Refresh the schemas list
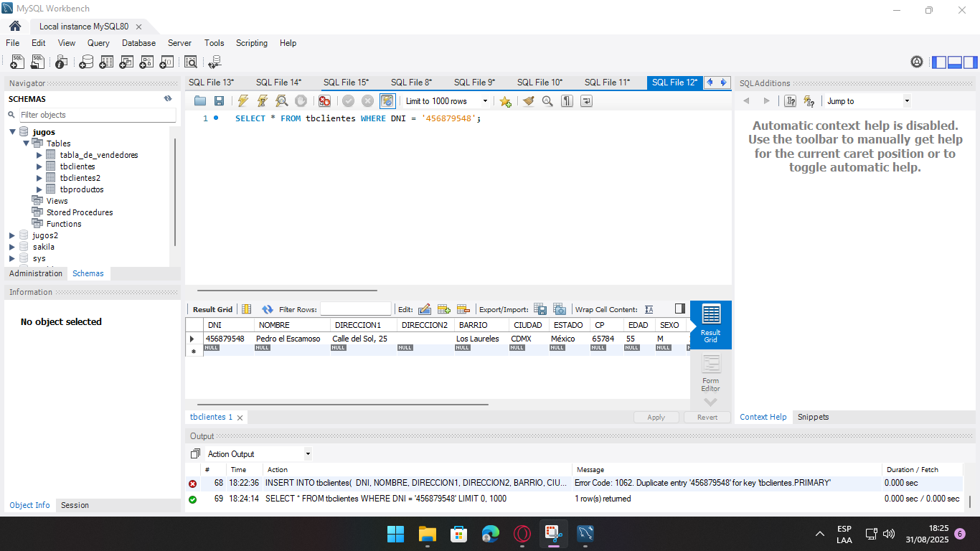This screenshot has height=551, width=980. point(168,99)
